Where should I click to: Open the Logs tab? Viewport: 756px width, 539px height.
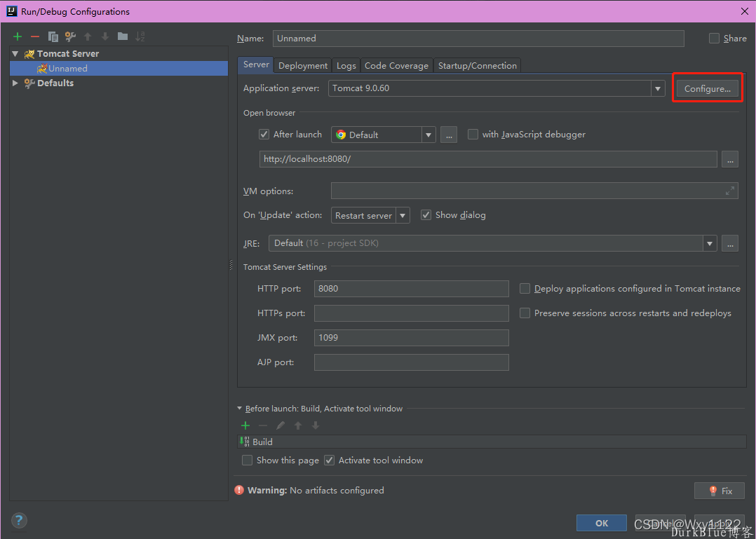[346, 65]
